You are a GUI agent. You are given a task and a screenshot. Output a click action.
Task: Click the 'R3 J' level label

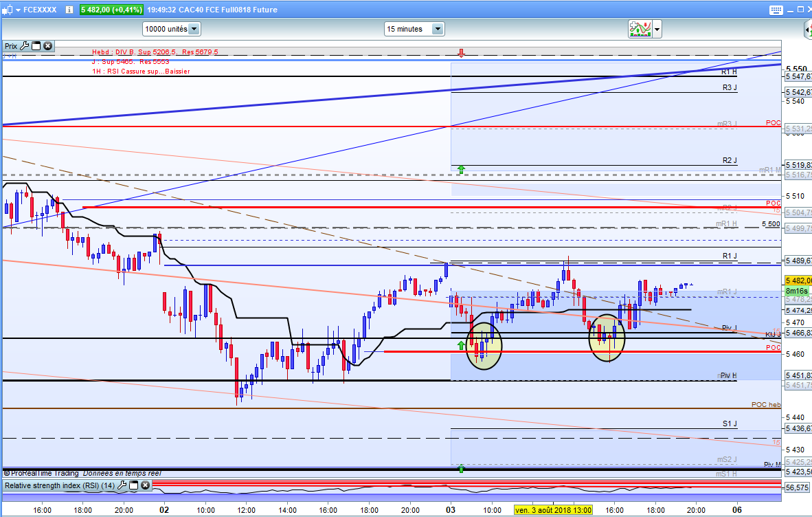point(730,87)
